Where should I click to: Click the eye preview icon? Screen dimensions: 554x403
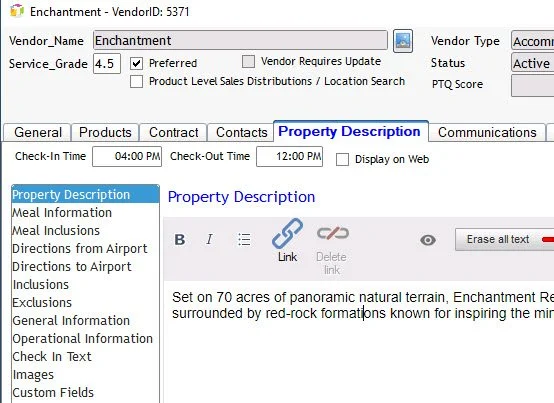pos(428,240)
